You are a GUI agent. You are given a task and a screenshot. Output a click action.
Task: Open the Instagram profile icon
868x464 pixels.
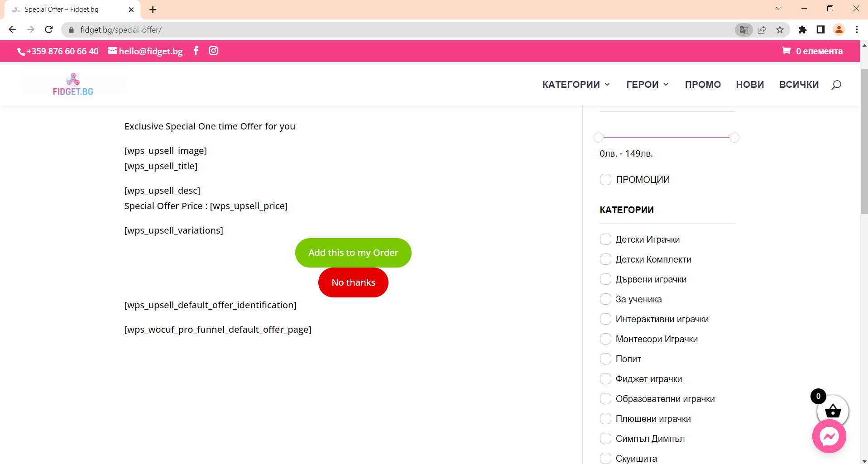(213, 51)
